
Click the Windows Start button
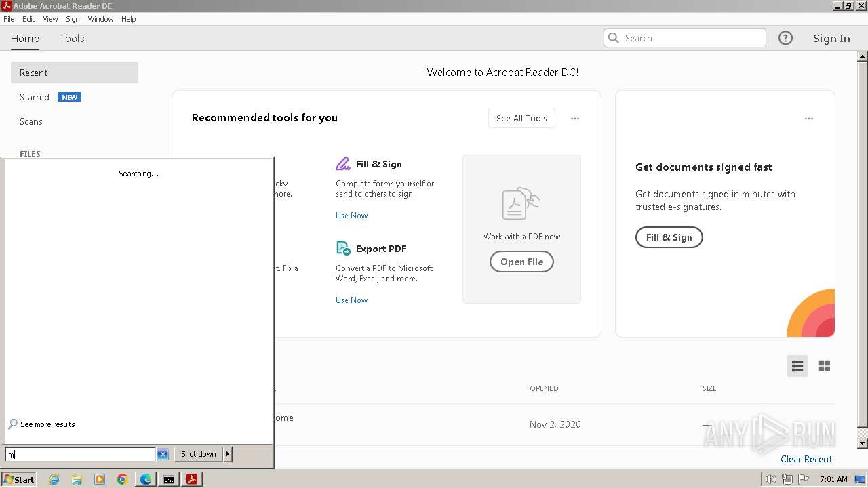[19, 479]
